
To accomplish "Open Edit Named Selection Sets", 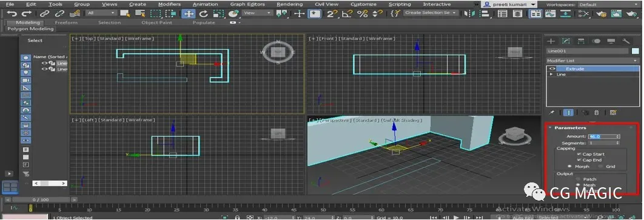I will click(395, 13).
